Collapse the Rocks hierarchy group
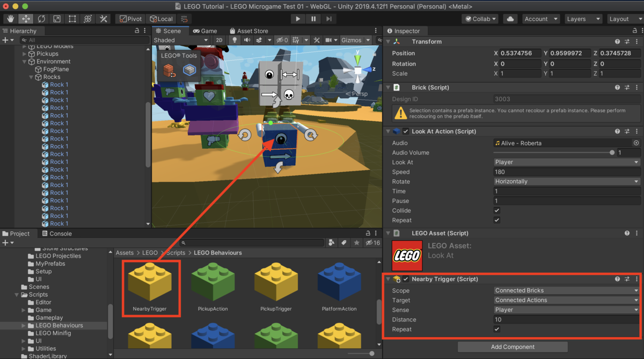This screenshot has width=644, height=359. [x=31, y=77]
